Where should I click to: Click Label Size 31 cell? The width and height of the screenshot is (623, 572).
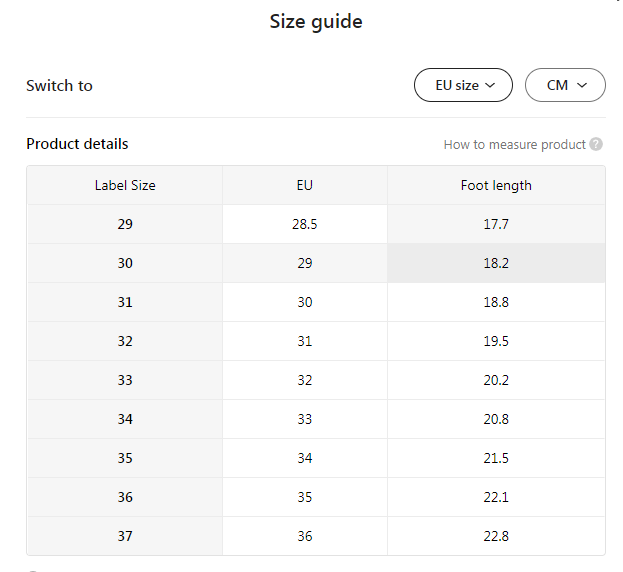(125, 302)
